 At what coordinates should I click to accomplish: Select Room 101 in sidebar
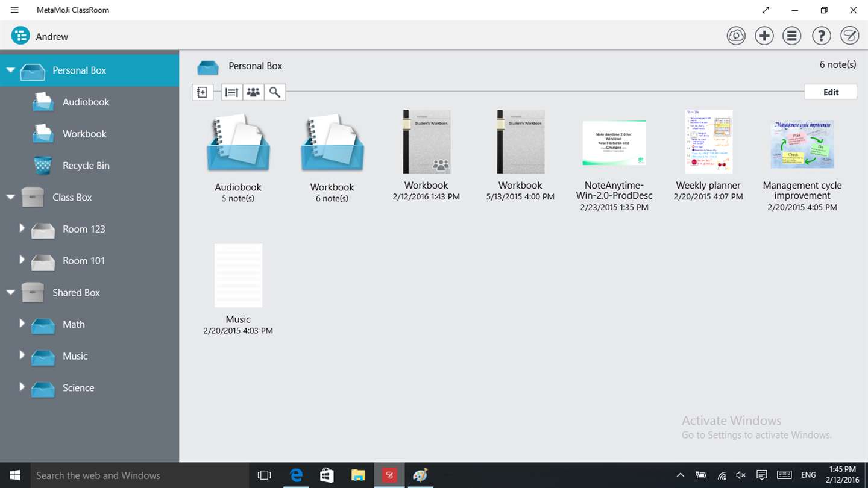(x=90, y=261)
